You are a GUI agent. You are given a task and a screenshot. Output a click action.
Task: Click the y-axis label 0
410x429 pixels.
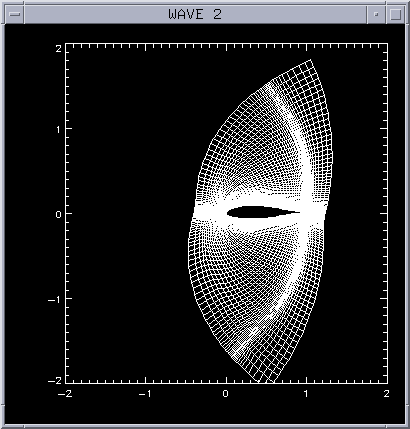click(59, 214)
